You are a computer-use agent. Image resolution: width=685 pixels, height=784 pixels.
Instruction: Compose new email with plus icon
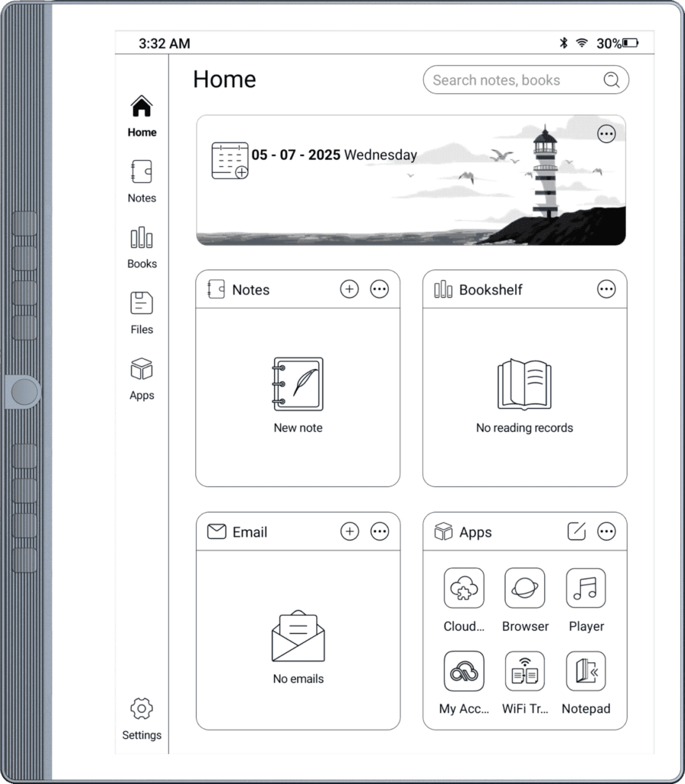pos(350,531)
